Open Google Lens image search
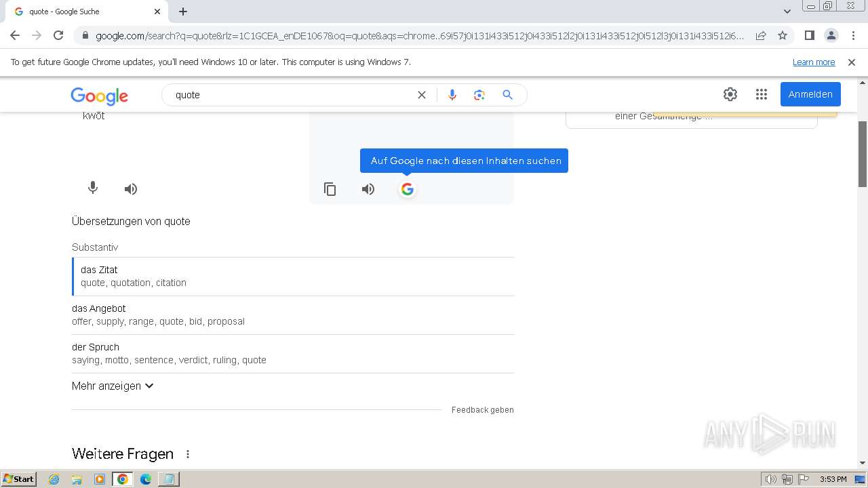 pyautogui.click(x=479, y=95)
